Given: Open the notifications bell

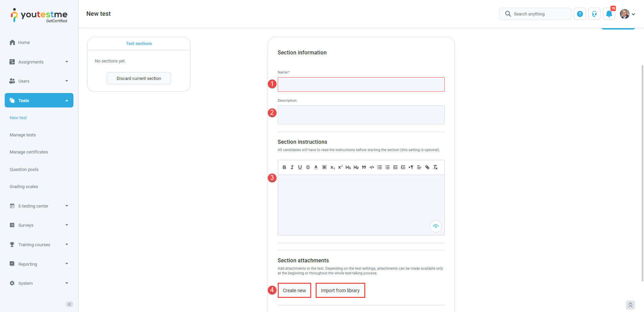Looking at the screenshot, I should coord(609,14).
